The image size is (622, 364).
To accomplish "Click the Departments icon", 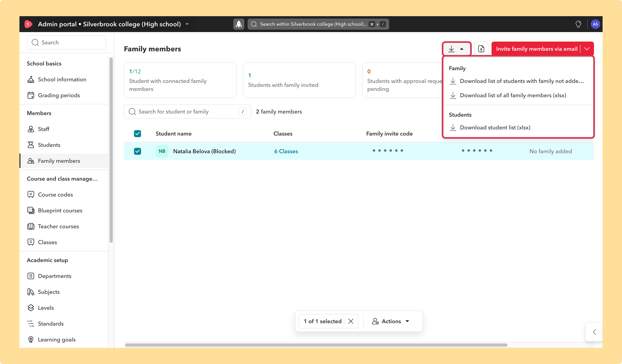I will [31, 276].
